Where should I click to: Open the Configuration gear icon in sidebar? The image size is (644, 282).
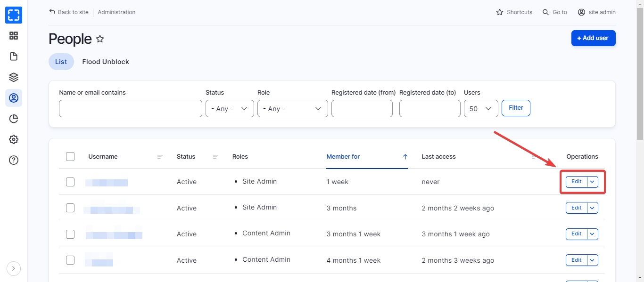(14, 139)
